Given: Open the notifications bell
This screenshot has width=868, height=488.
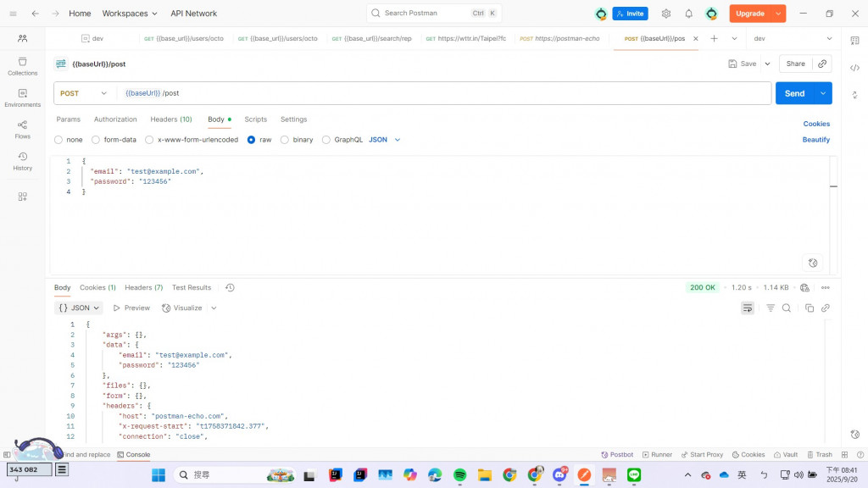Looking at the screenshot, I should click(x=688, y=14).
